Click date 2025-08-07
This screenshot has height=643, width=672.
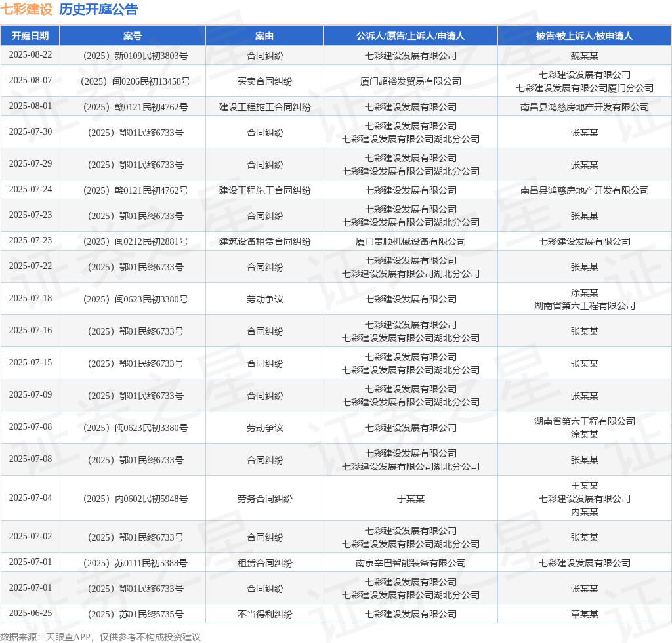coord(30,81)
